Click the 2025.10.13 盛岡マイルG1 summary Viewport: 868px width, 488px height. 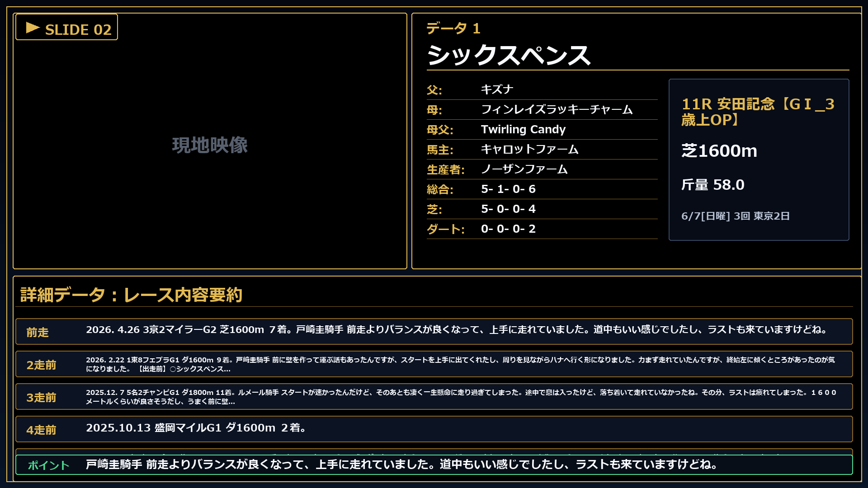click(197, 428)
